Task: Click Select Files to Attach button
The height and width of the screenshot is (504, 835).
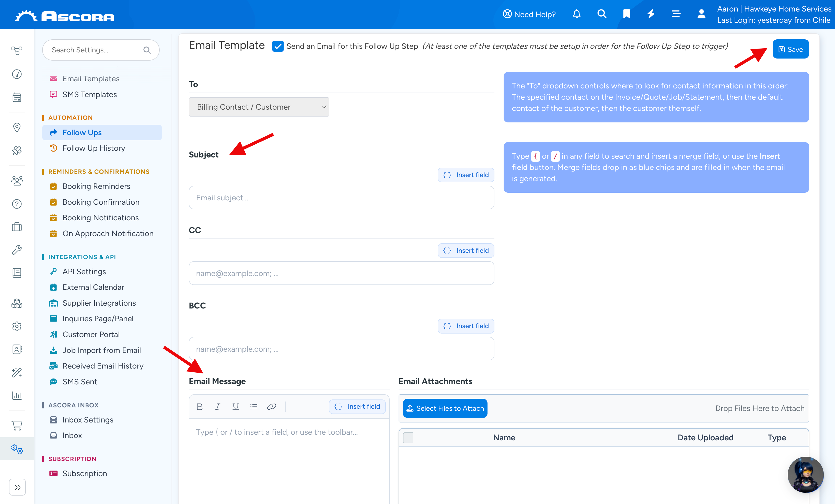Action: 445,408
